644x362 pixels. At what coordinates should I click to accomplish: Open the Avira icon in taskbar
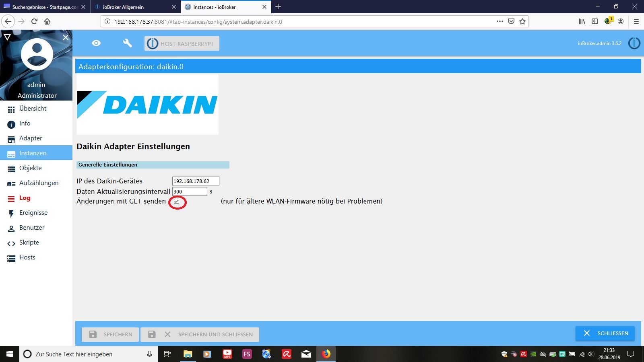(287, 354)
